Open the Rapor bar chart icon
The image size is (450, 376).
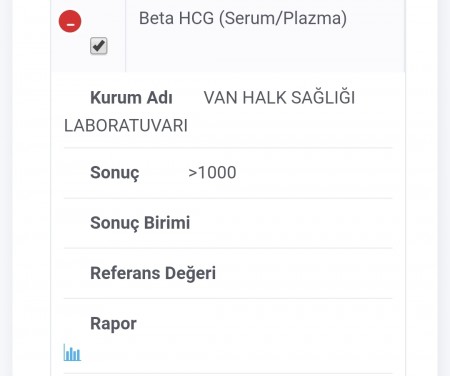(x=72, y=353)
